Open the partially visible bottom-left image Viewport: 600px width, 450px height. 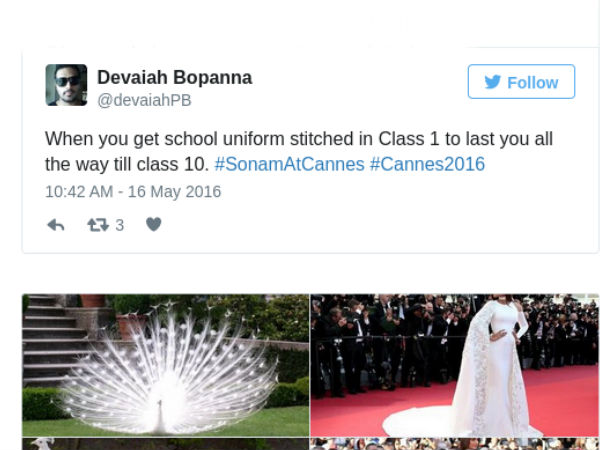[x=166, y=444]
